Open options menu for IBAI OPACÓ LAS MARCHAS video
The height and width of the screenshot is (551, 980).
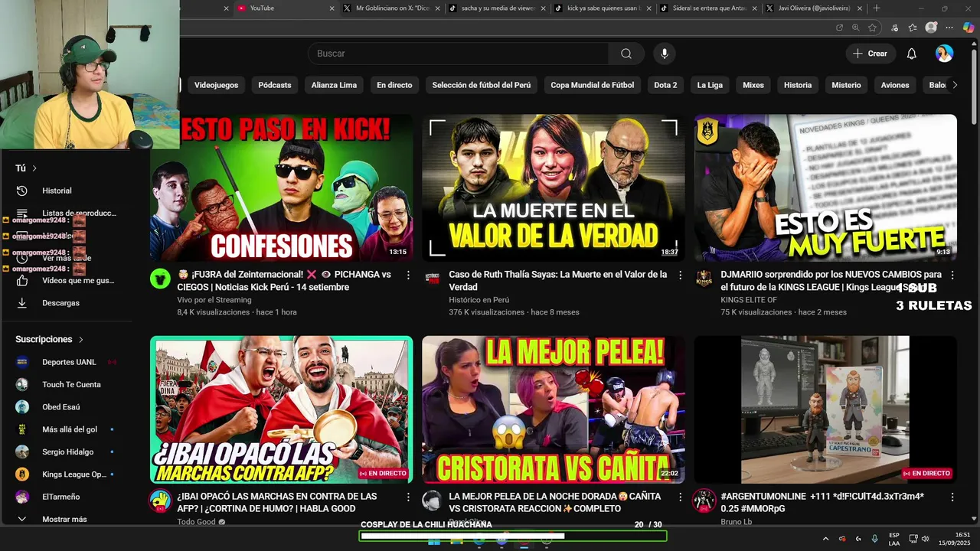click(408, 497)
